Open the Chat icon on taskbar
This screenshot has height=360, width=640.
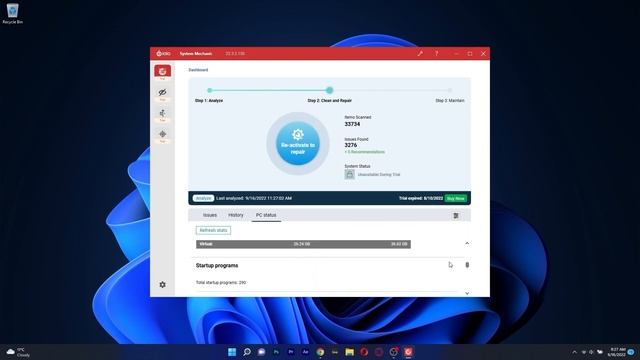[261, 352]
